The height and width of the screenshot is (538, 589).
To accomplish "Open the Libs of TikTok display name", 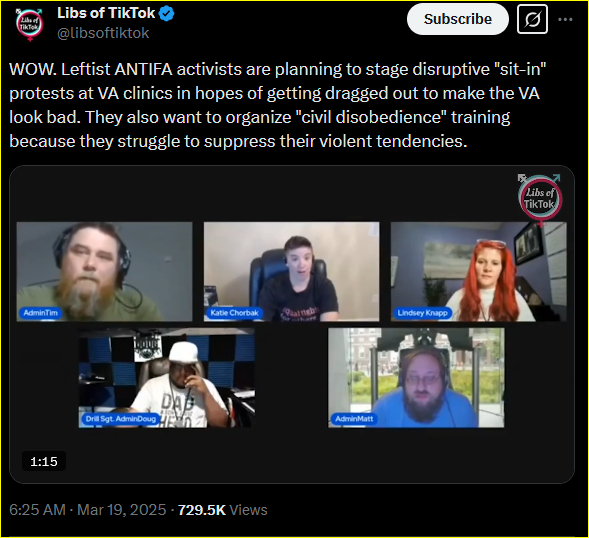I will pos(106,13).
